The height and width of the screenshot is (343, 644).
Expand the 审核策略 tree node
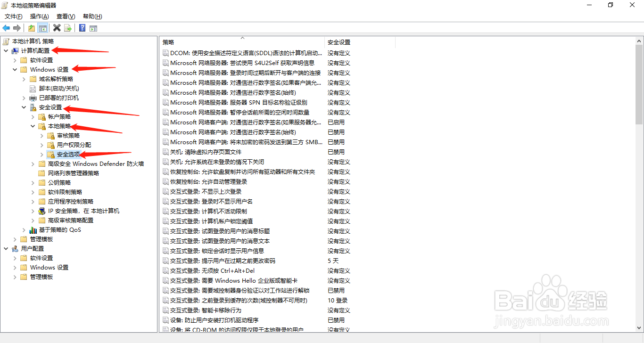(41, 135)
